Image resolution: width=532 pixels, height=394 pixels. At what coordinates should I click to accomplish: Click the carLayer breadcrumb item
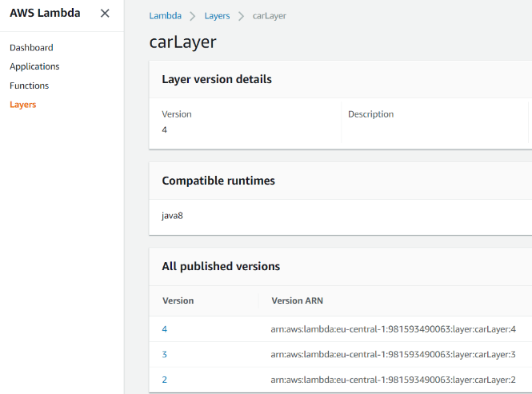click(x=270, y=16)
